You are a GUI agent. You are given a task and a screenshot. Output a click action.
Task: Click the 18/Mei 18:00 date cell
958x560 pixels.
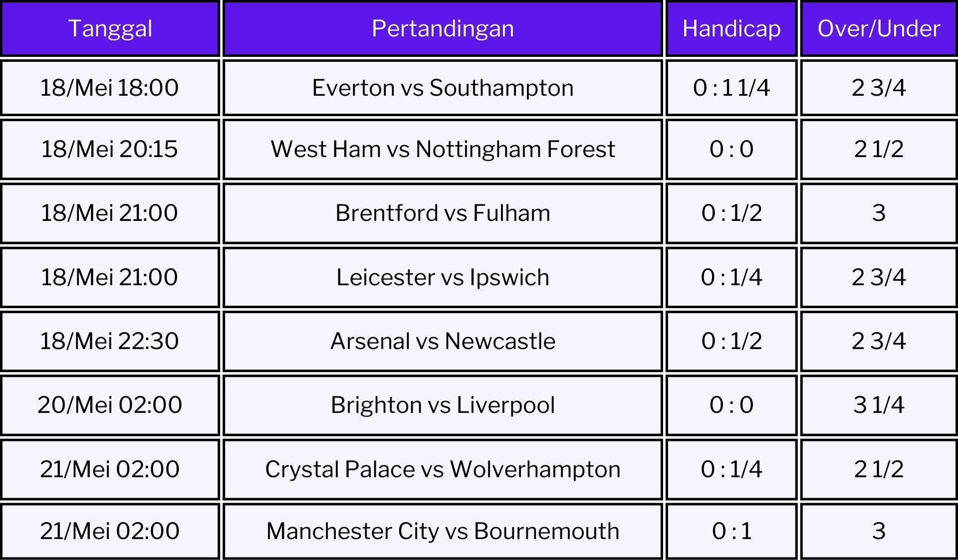[110, 88]
